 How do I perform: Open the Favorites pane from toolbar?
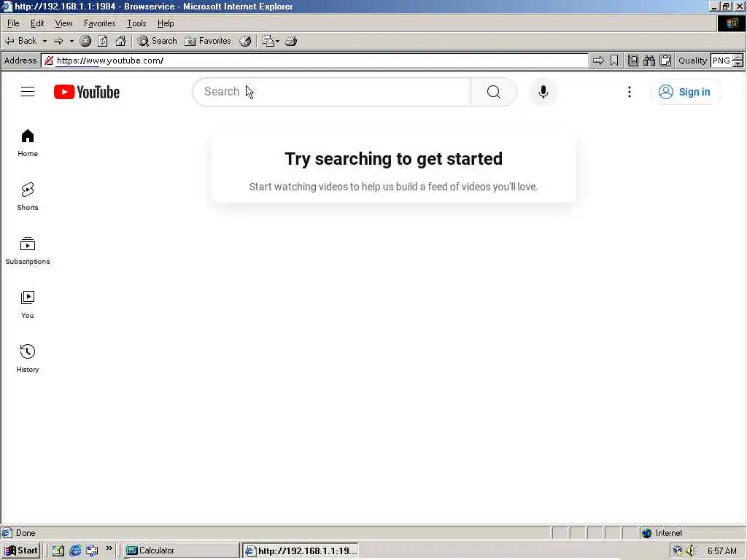208,41
